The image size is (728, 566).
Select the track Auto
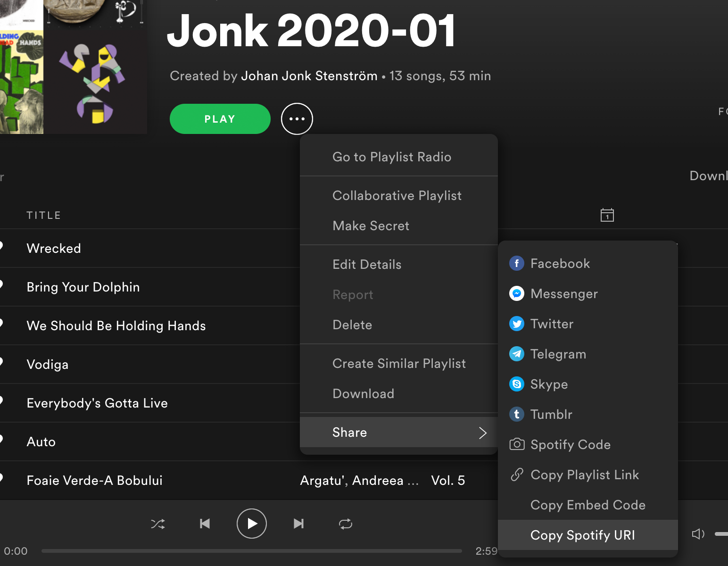(41, 441)
